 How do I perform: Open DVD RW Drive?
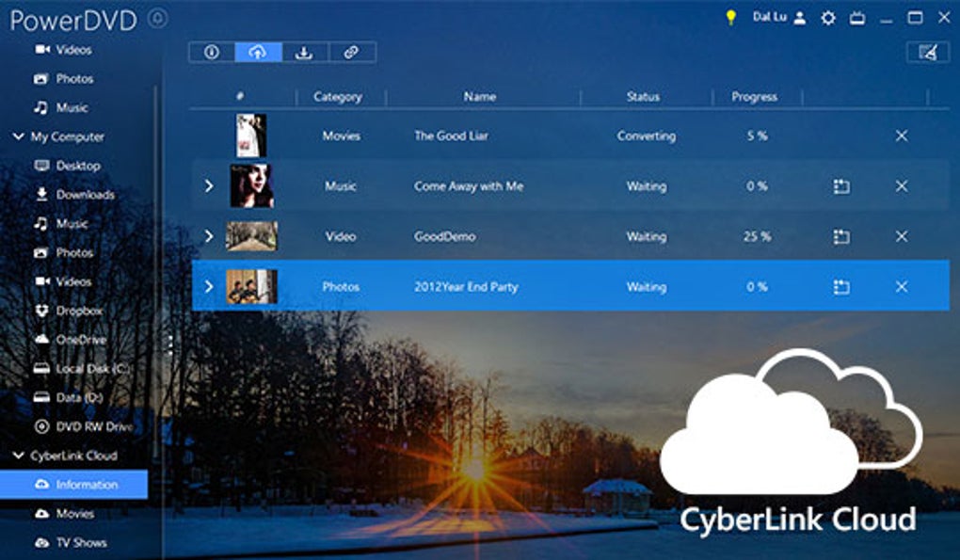(x=84, y=426)
